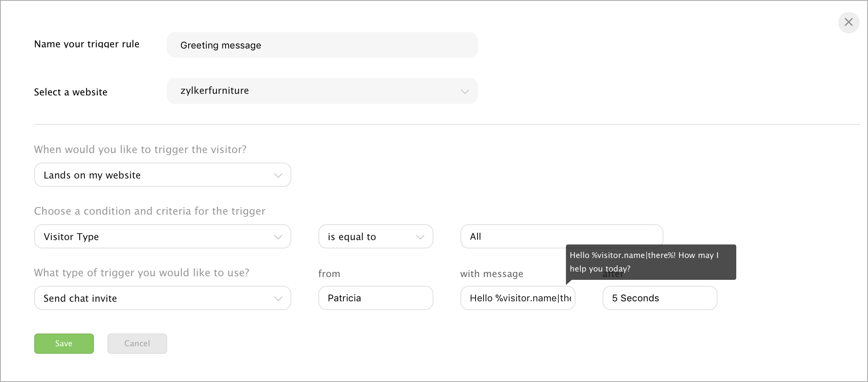Close the trigger rule dialog with the X icon
868x382 pixels.
(848, 22)
